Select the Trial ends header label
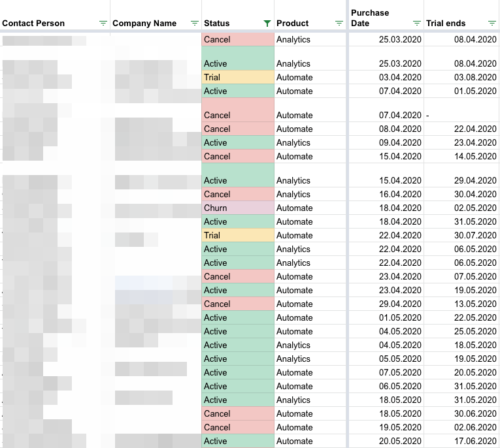 [x=446, y=24]
